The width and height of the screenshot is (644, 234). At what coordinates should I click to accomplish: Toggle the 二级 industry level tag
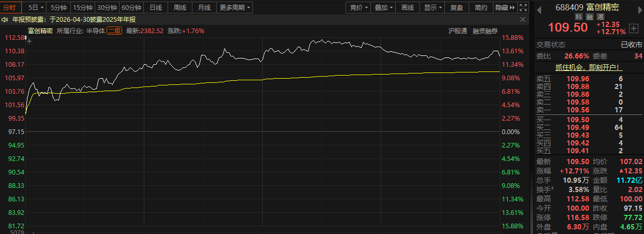tap(114, 31)
